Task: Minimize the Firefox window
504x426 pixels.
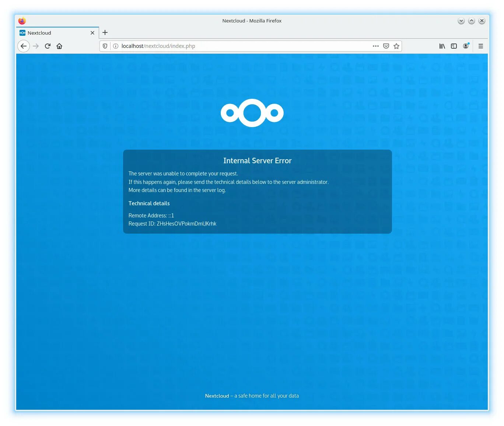Action: click(461, 21)
